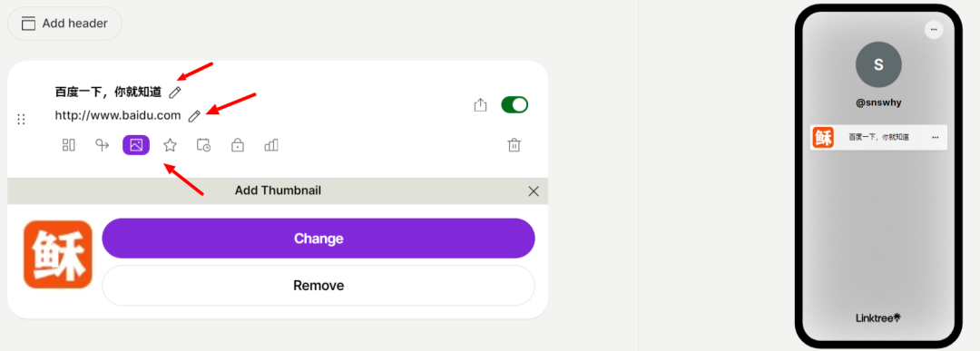Click the Remove thumbnail button
Screen dimensions: 980x351
(x=318, y=286)
